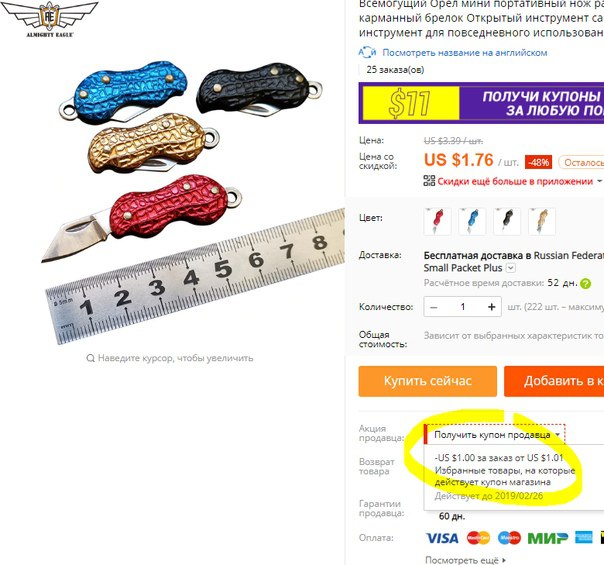
Task: Decrease quantity with the minus button
Action: [x=434, y=307]
